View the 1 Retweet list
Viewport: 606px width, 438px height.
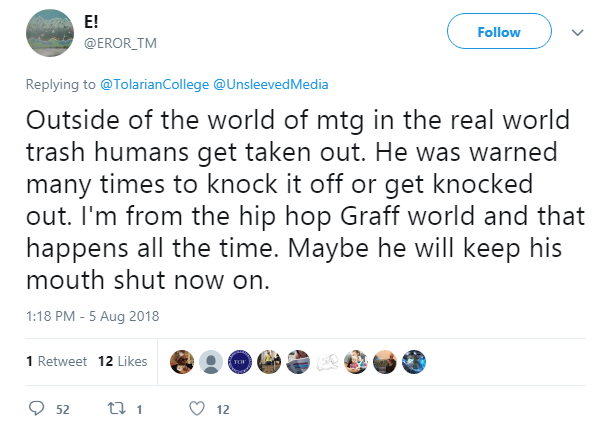(x=56, y=361)
